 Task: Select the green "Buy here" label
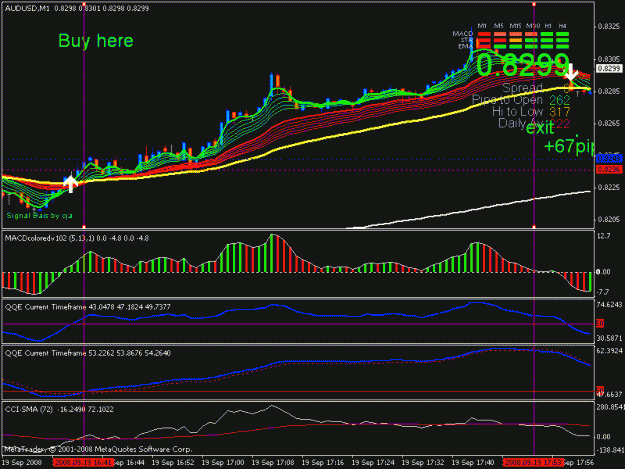[x=96, y=41]
